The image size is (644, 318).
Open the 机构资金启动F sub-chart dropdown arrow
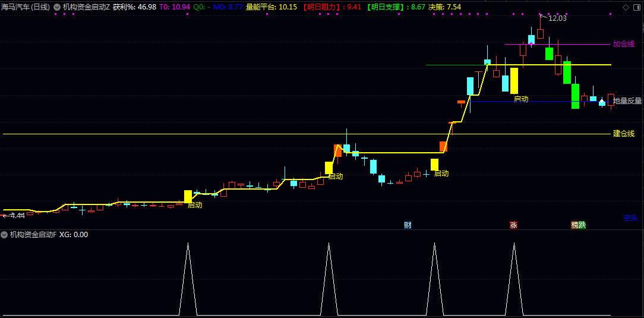[x=4, y=235]
